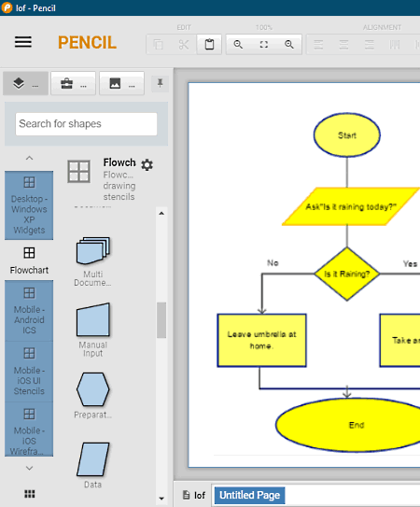This screenshot has height=507, width=420.
Task: Click the Copy icon in Edit group
Action: coord(158,44)
